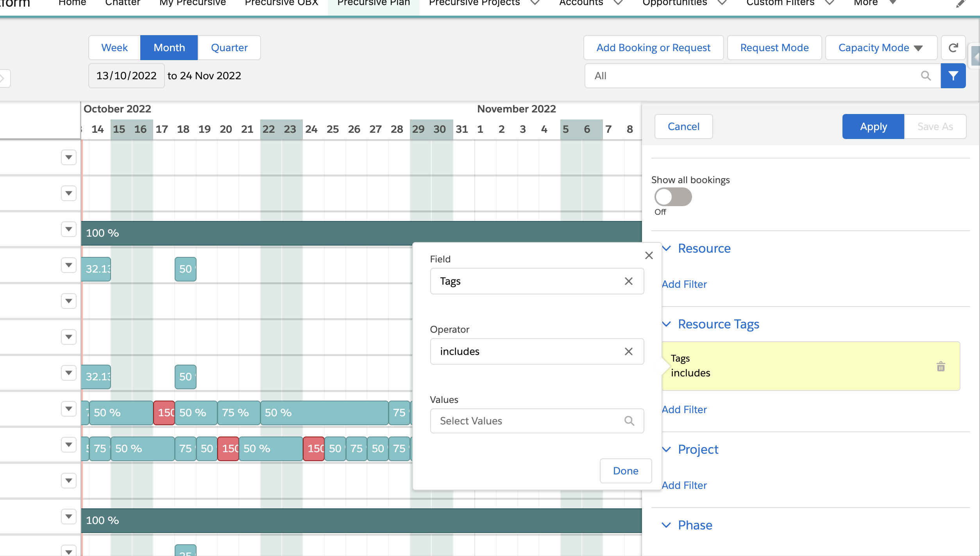Clear the includes operator with the X icon
980x556 pixels.
(629, 351)
